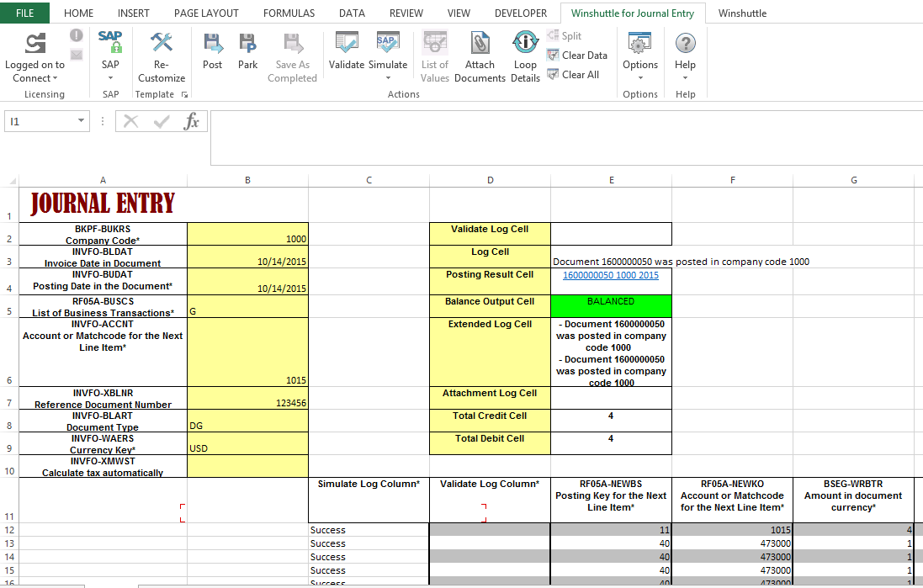Switch to the VIEW tab
The height and width of the screenshot is (588, 923).
[x=459, y=13]
